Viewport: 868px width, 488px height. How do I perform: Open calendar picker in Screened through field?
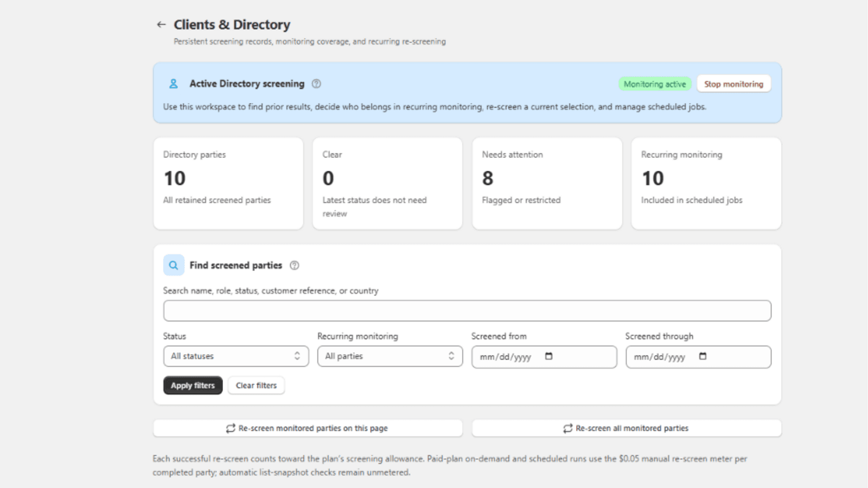703,356
